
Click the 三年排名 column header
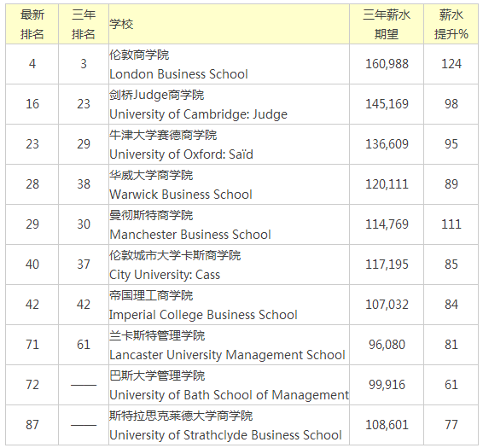pyautogui.click(x=84, y=24)
